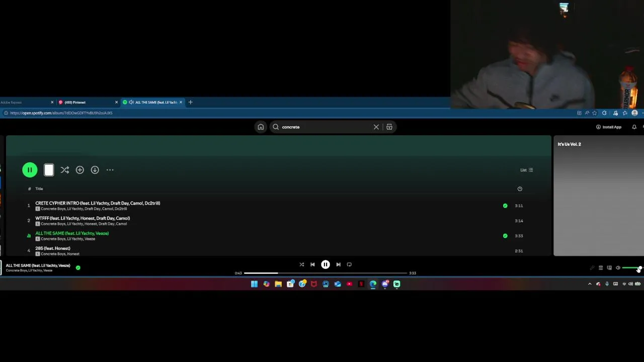Click the Install App link
The width and height of the screenshot is (644, 362).
pos(609,127)
